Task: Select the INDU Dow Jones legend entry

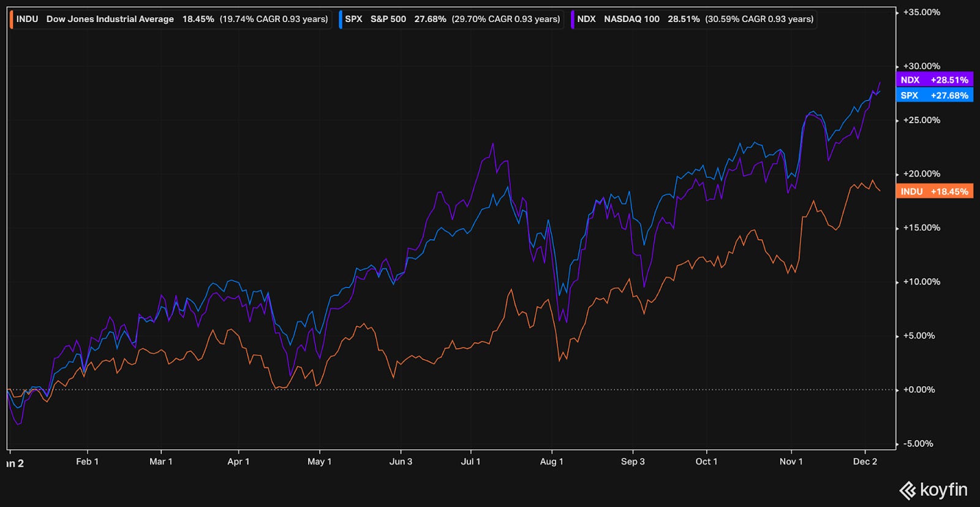Action: (x=170, y=19)
